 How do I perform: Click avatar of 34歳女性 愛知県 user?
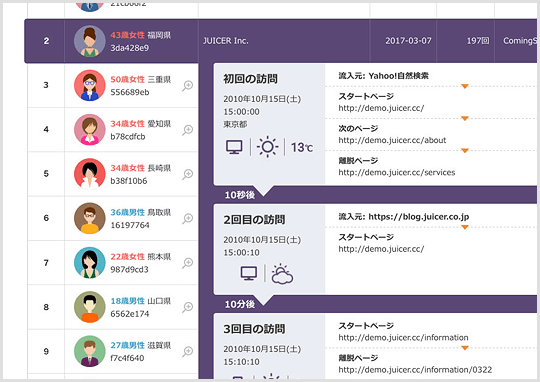[90, 130]
